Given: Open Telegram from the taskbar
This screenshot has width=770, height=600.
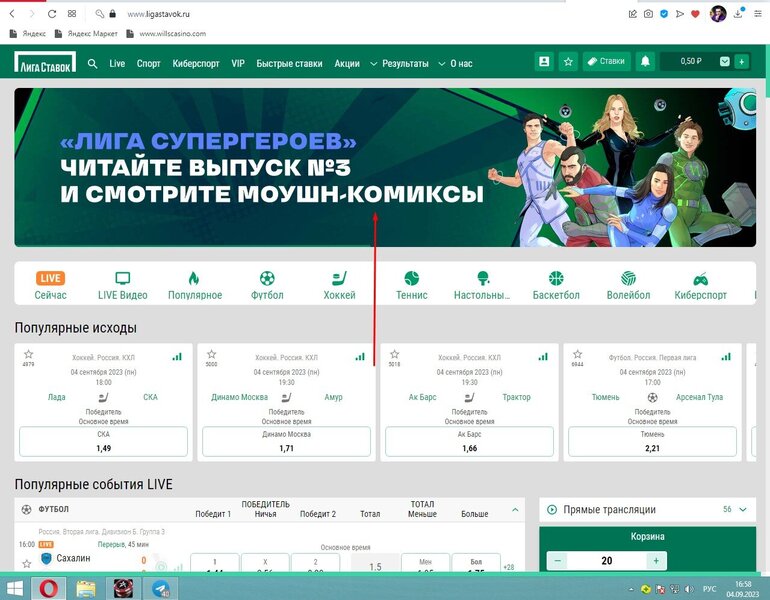Looking at the screenshot, I should click(161, 588).
